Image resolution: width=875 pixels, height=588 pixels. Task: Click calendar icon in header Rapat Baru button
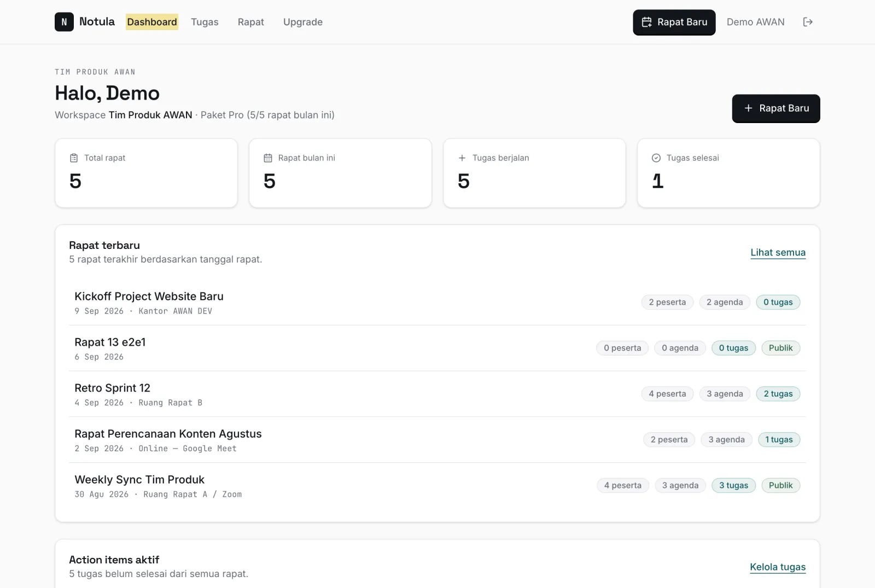pyautogui.click(x=646, y=22)
